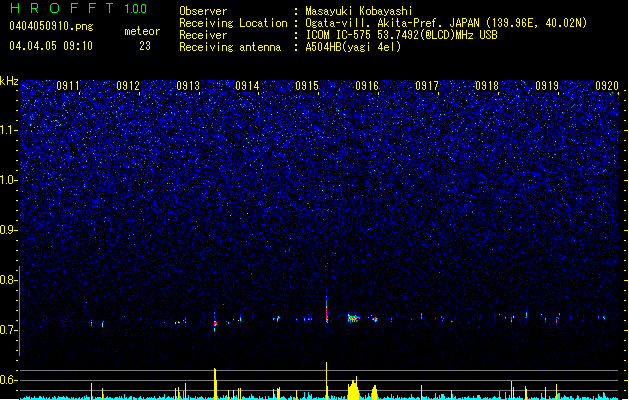Click the broad yellow intensity cluster before 0916
This screenshot has width=629, height=400.
point(353,388)
